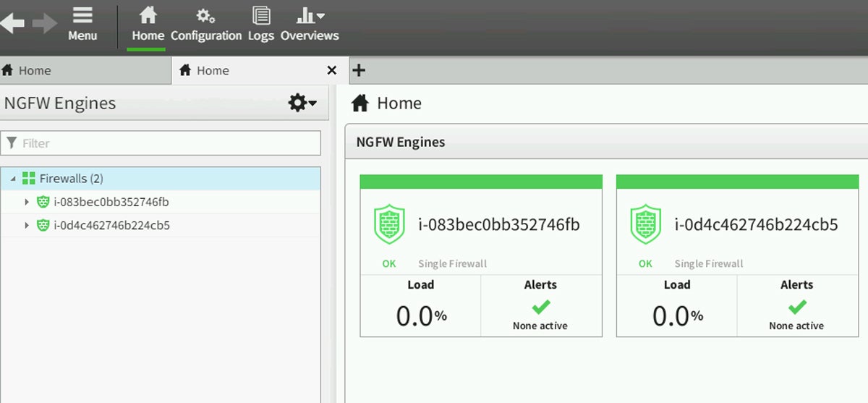Open the Overviews dropdown
This screenshot has height=403, width=868.
coord(310,24)
